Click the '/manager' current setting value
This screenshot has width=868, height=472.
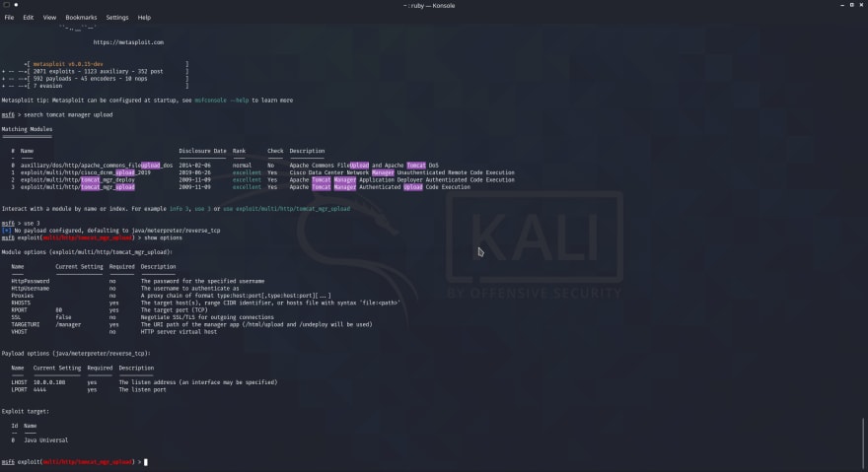68,324
